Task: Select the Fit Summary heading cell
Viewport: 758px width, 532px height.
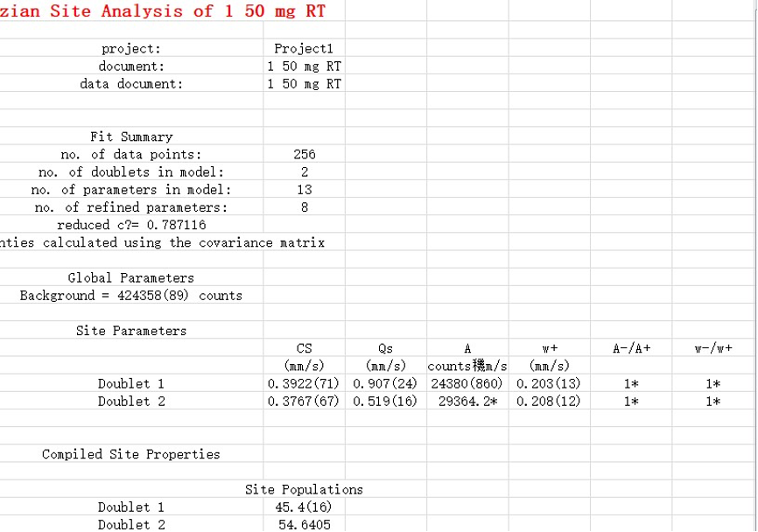Action: click(x=131, y=136)
